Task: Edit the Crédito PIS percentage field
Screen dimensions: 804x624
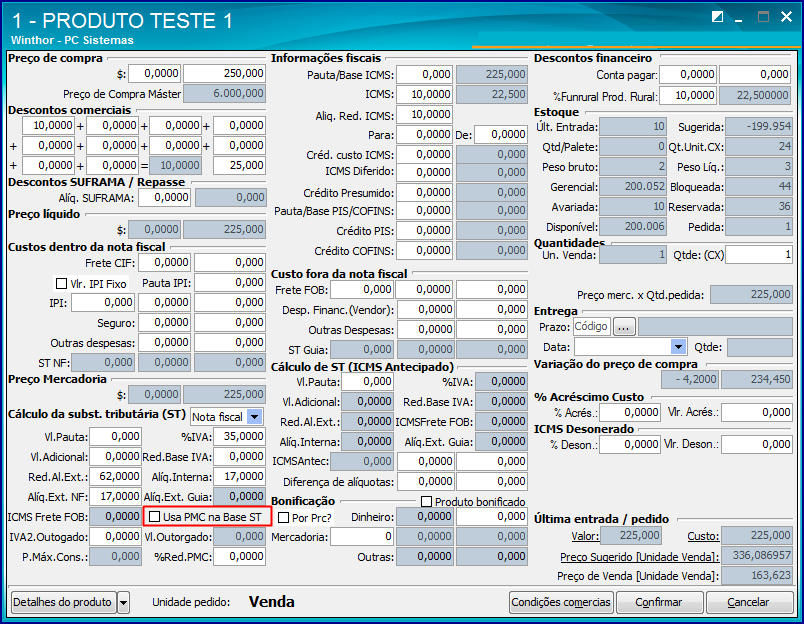Action: click(425, 231)
